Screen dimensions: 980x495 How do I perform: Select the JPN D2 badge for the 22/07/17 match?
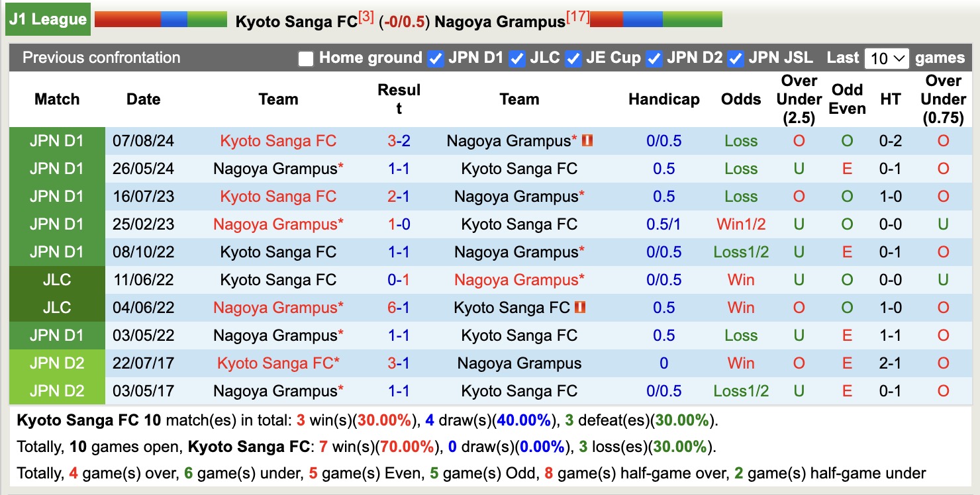tap(57, 363)
